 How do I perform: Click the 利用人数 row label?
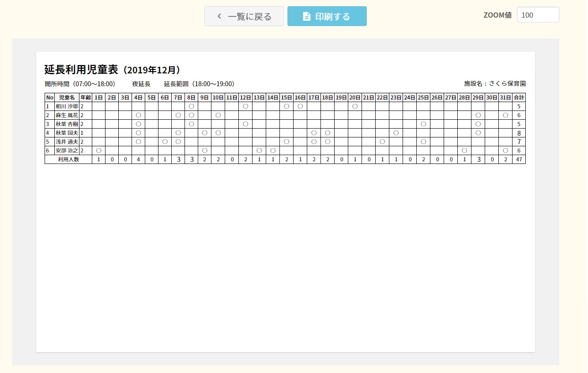pyautogui.click(x=68, y=160)
